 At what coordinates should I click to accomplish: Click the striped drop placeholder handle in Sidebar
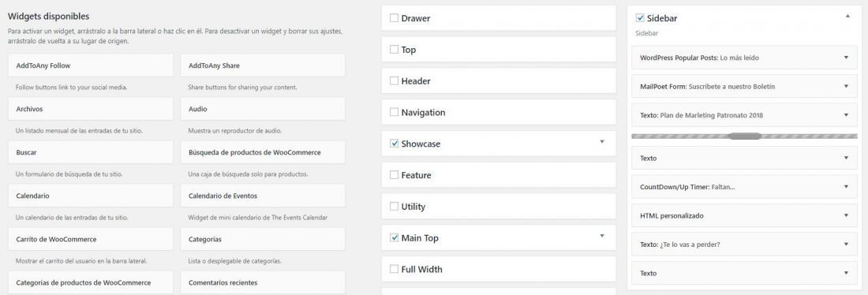[745, 136]
